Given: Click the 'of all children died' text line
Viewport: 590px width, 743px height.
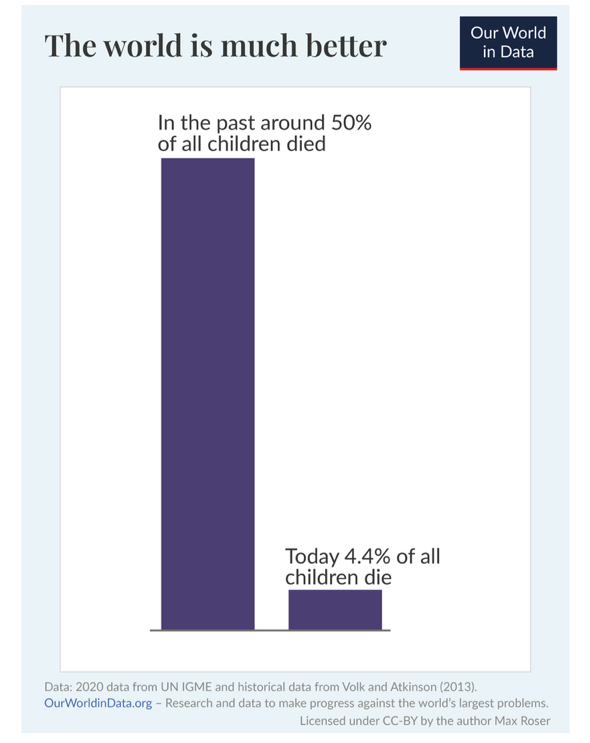Looking at the screenshot, I should (242, 144).
